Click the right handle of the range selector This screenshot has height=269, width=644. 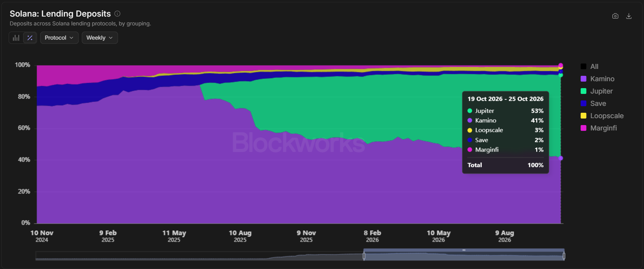[564, 256]
